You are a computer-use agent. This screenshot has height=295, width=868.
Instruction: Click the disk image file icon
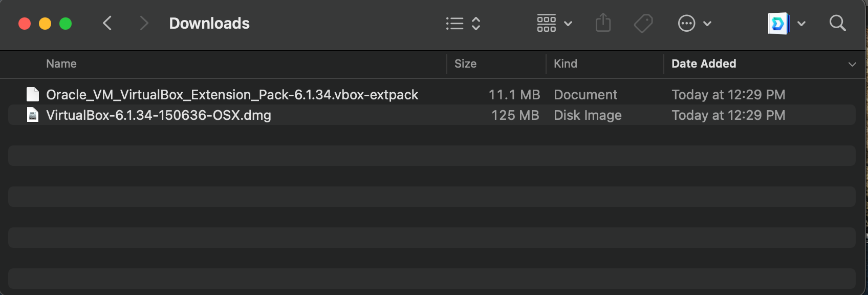coord(33,115)
